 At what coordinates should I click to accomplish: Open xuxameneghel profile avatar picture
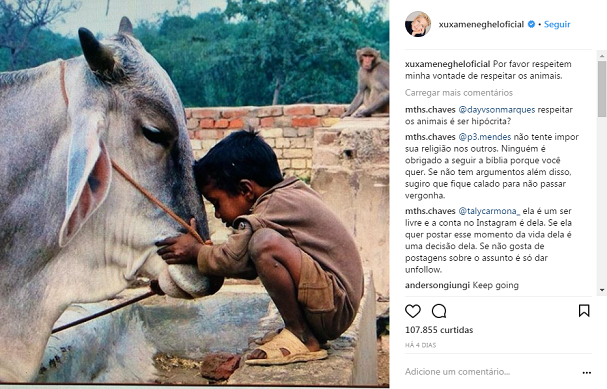point(418,24)
